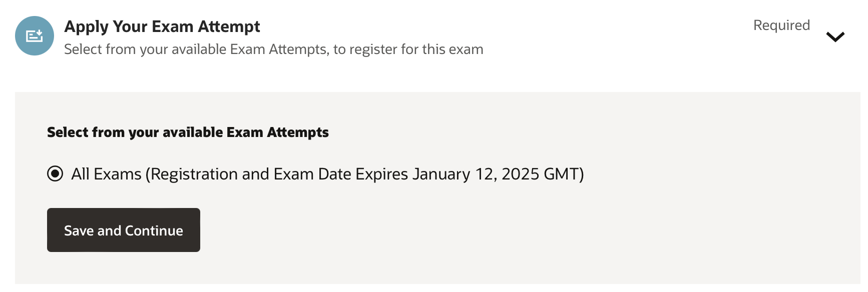Image resolution: width=868 pixels, height=292 pixels.
Task: Click the Apply Your Exam Attempt title
Action: point(162,26)
